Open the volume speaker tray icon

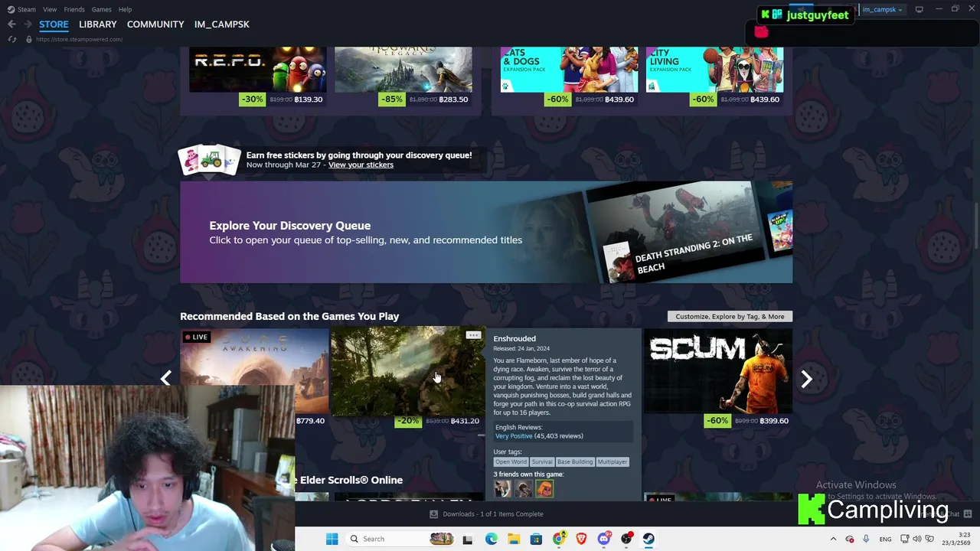coord(917,539)
